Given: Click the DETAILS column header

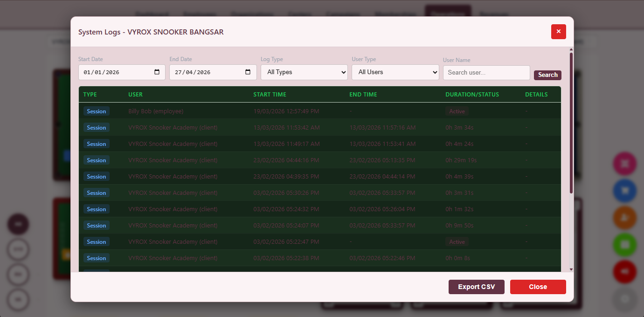Looking at the screenshot, I should 536,95.
